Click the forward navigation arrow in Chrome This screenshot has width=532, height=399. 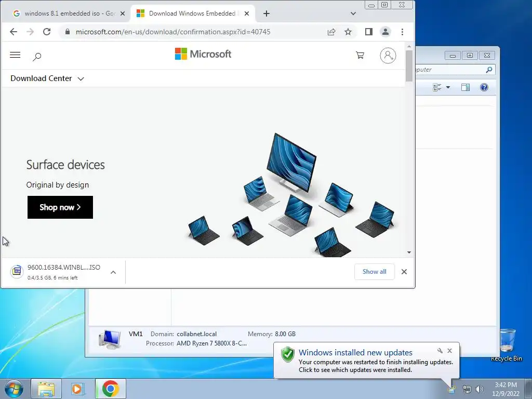coord(30,32)
